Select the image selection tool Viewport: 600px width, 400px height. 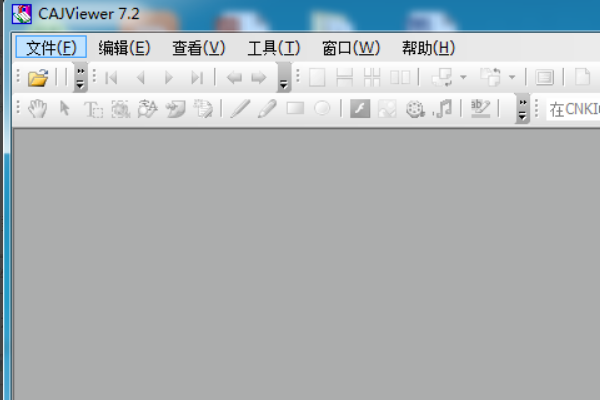click(121, 109)
